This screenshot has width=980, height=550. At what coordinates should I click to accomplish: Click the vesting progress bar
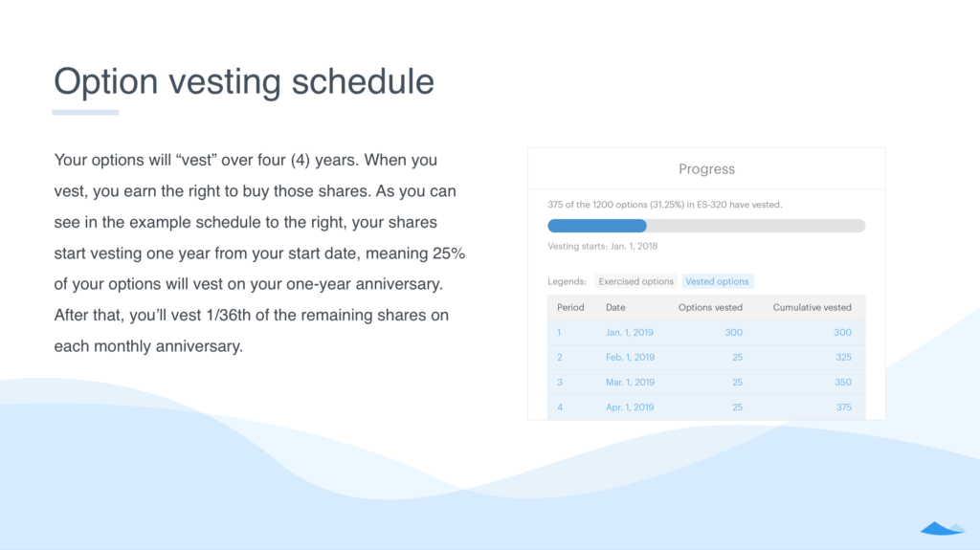click(x=706, y=226)
